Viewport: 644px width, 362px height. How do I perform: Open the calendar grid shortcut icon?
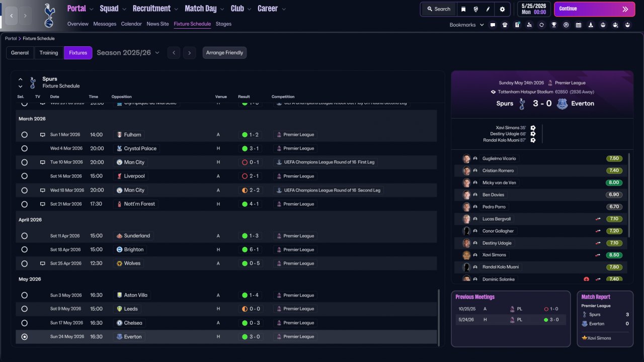579,25
